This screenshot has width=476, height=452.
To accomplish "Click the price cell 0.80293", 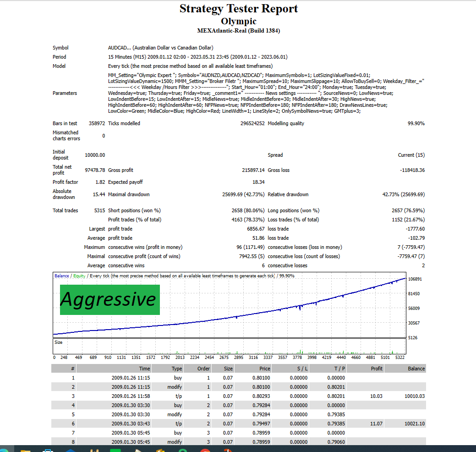I will coord(261,396).
